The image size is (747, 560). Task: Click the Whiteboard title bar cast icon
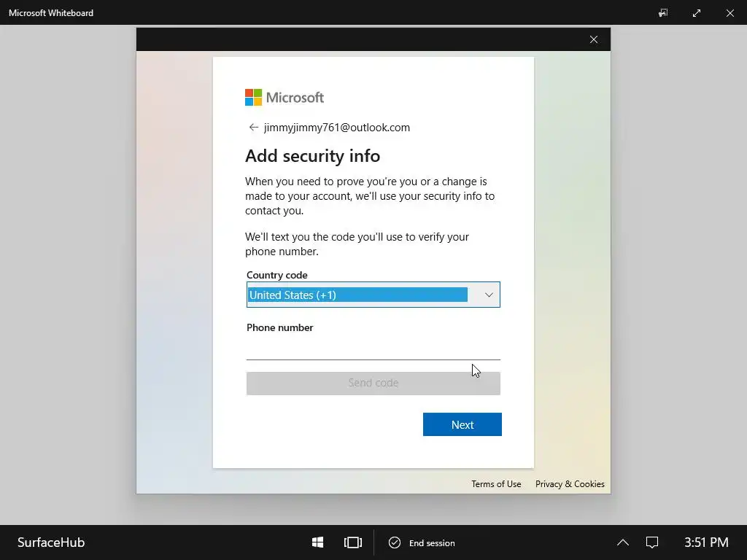[x=663, y=13]
